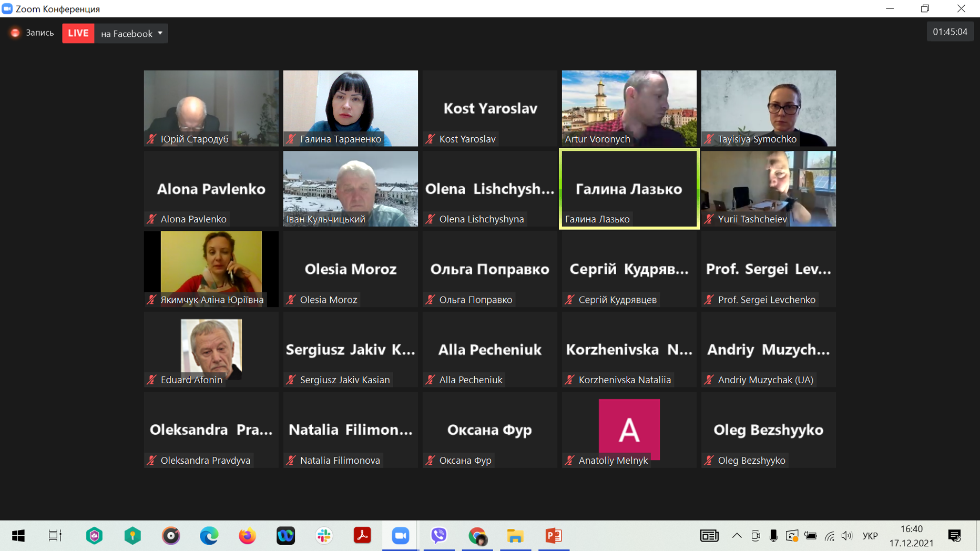Select Yurii Tashcheiev's video tile
The height and width of the screenshot is (551, 980).
(769, 189)
